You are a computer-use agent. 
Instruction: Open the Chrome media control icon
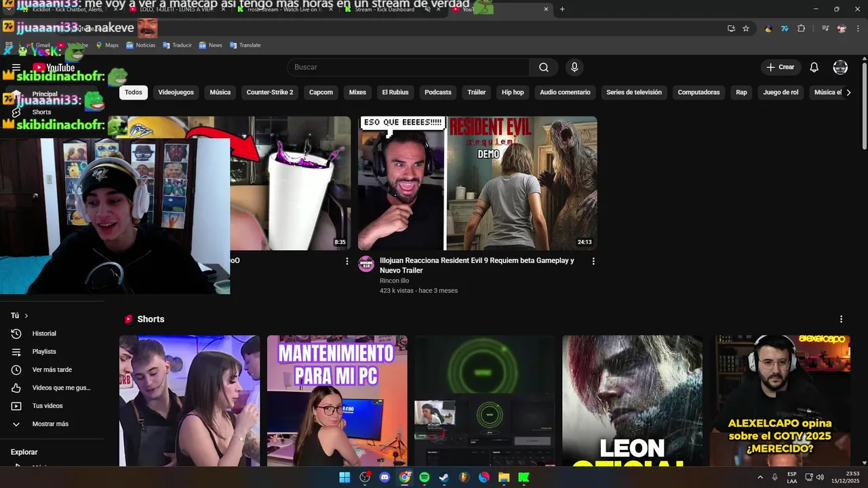(x=825, y=28)
